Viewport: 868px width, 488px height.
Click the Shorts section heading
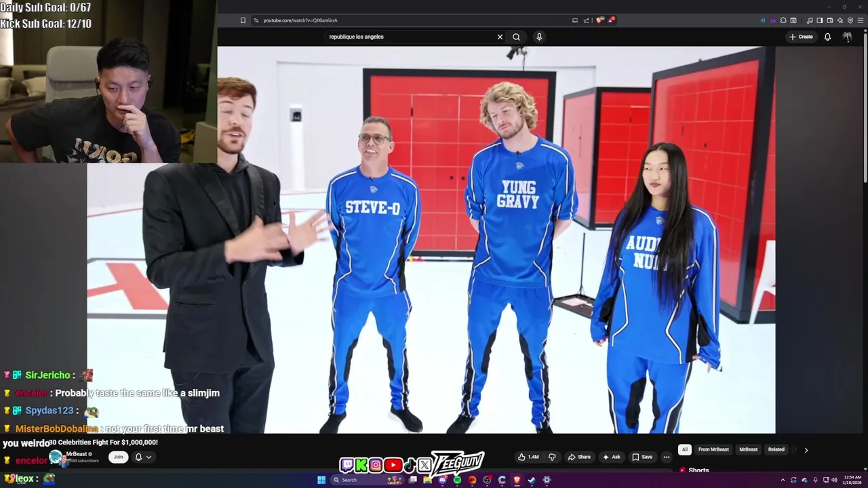click(698, 470)
